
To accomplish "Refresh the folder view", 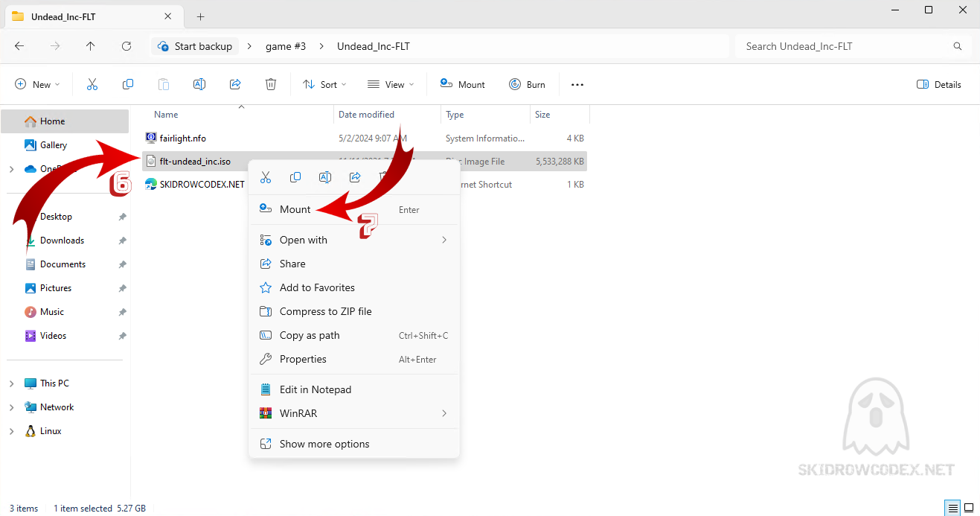I will pos(126,46).
